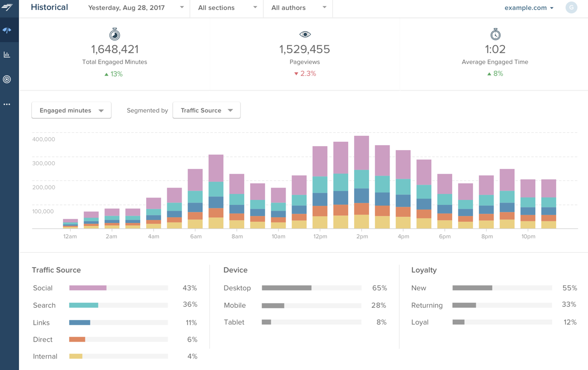
Task: Open the more options ellipsis icon
Action: click(7, 104)
